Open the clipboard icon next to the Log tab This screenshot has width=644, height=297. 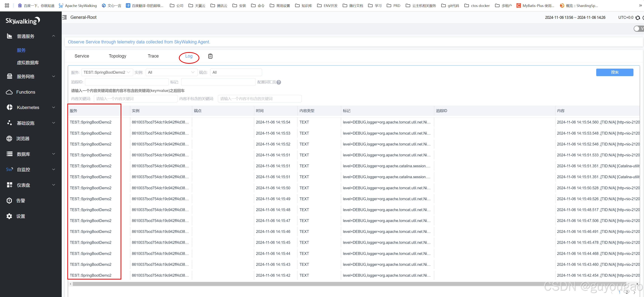(210, 56)
